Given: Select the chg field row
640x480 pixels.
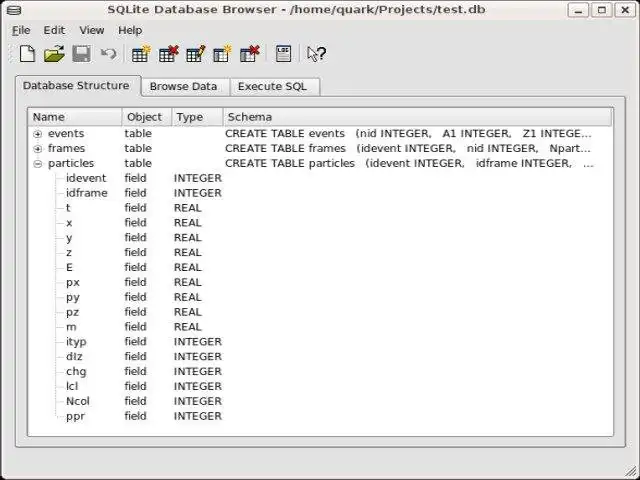Looking at the screenshot, I should tap(320, 372).
